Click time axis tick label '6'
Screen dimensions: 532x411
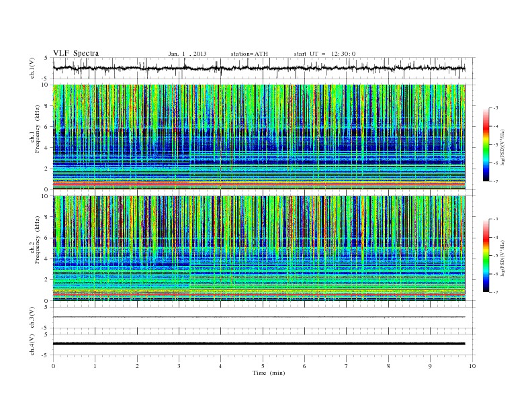(304, 366)
